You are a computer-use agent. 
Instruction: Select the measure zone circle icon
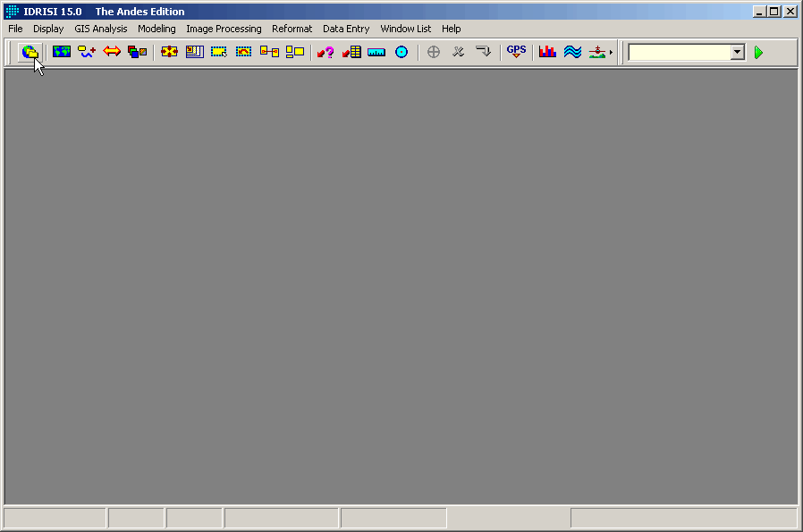pos(401,52)
